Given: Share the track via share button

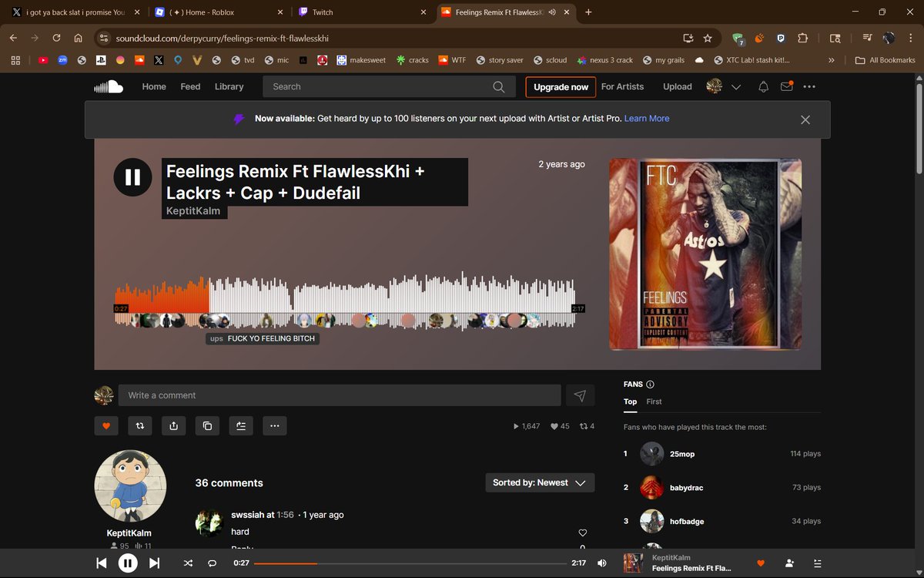Looking at the screenshot, I should [173, 425].
